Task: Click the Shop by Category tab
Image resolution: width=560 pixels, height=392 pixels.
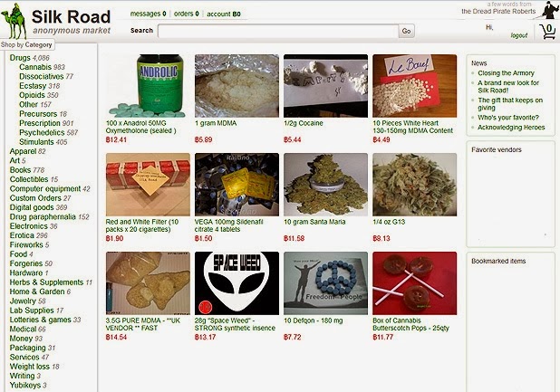Action: pos(27,44)
